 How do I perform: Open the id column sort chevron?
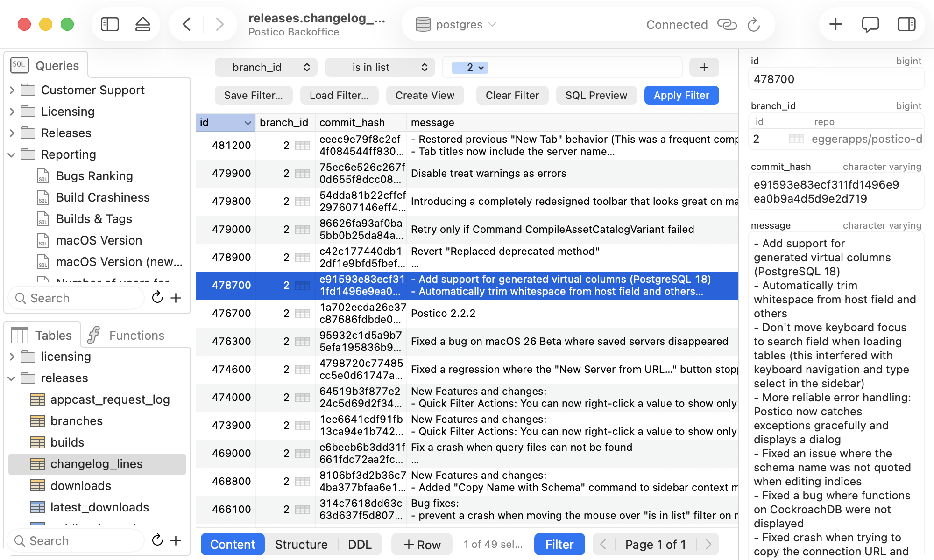point(248,123)
